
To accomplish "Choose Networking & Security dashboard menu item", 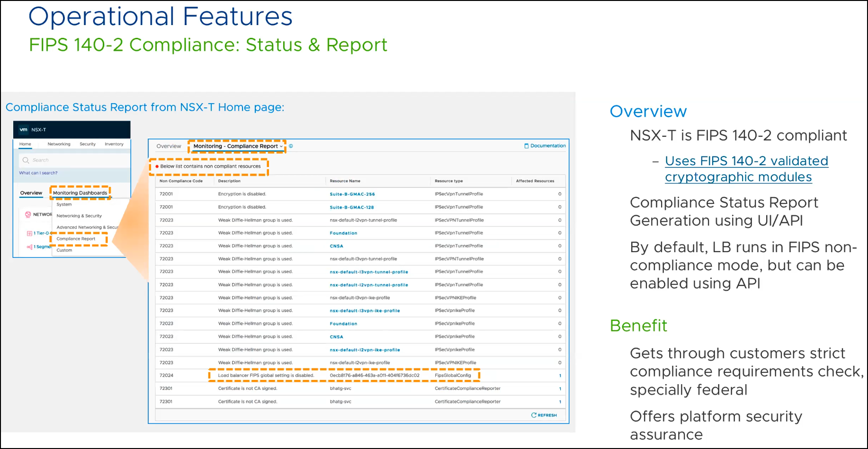I will coord(79,216).
